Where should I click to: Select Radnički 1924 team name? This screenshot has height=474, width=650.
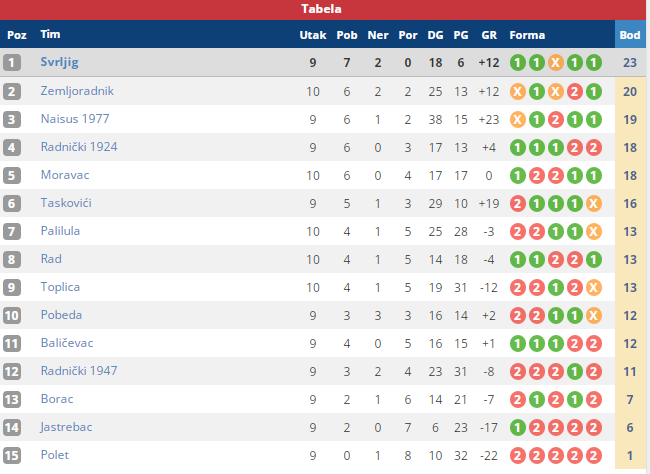pos(79,147)
